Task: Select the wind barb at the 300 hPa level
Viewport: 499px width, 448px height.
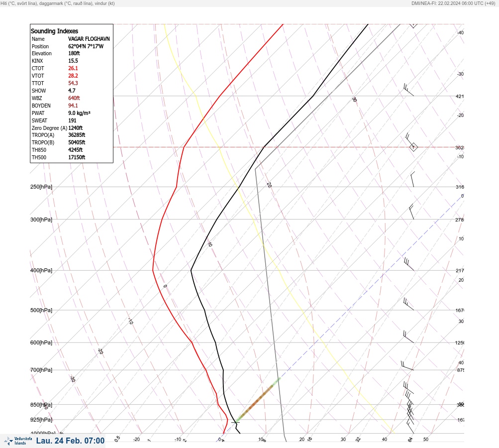Action: point(411,212)
